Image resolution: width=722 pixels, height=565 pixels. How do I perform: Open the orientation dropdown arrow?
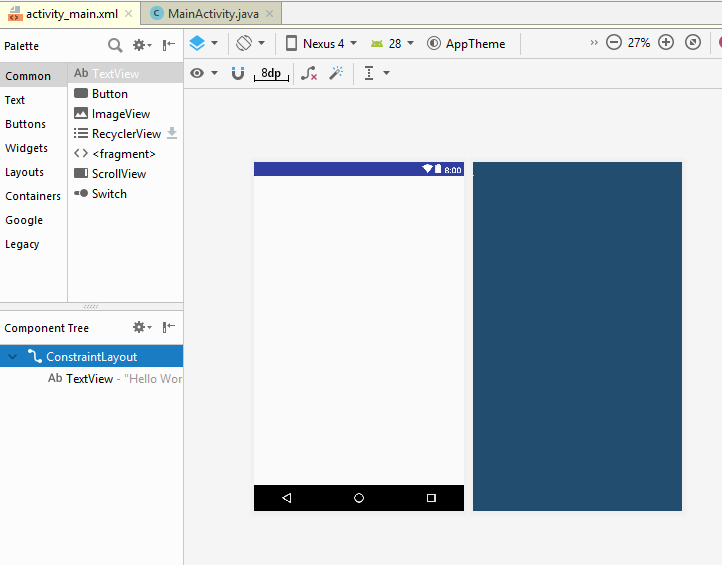262,43
